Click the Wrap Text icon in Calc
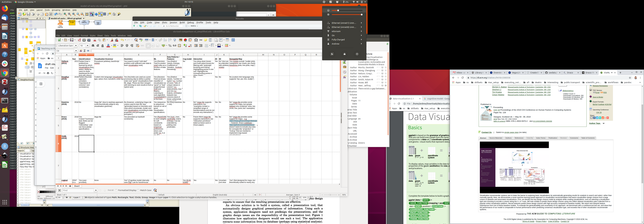The width and height of the screenshot is (644, 224). click(x=138, y=46)
